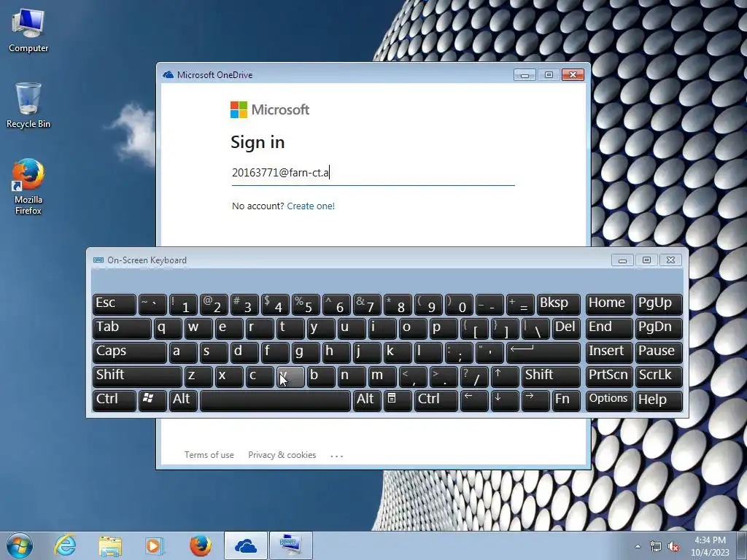Screen dimensions: 747x560
Task: Tap the left arrow key
Action: pos(474,400)
